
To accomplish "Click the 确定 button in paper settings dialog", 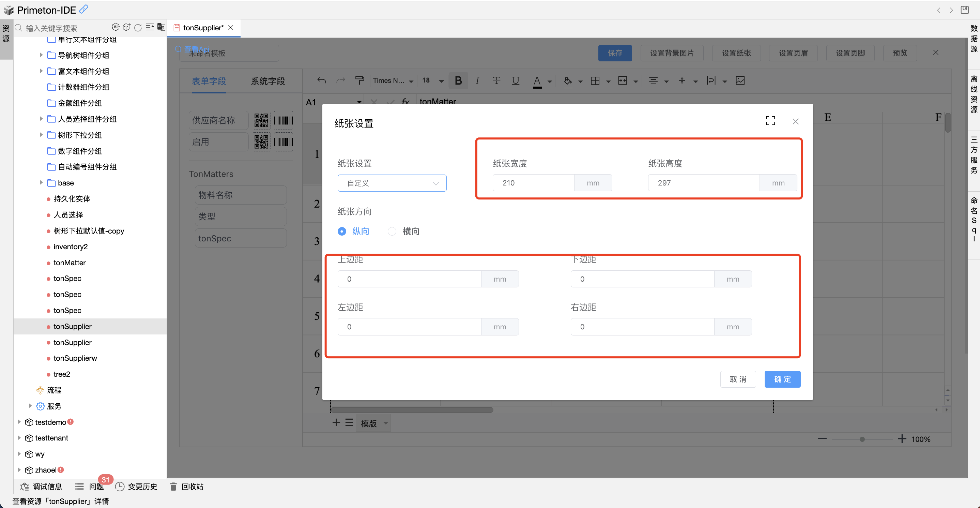I will 782,379.
